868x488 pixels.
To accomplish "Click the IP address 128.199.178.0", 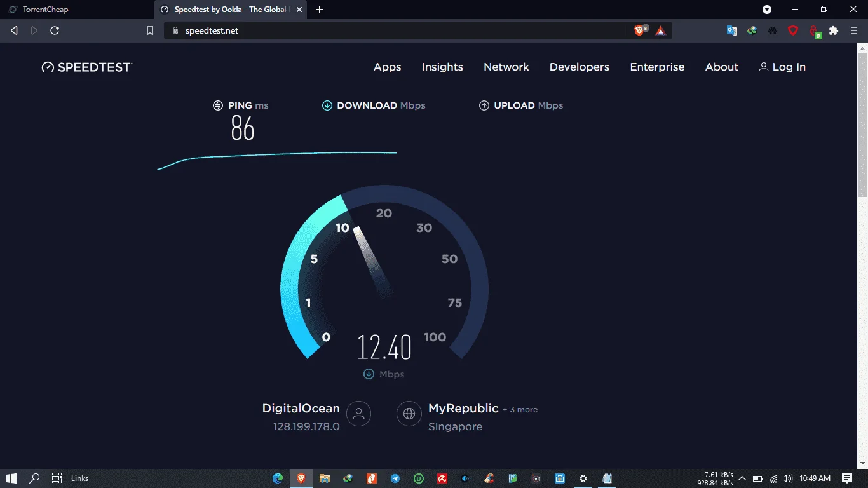I will point(306,427).
